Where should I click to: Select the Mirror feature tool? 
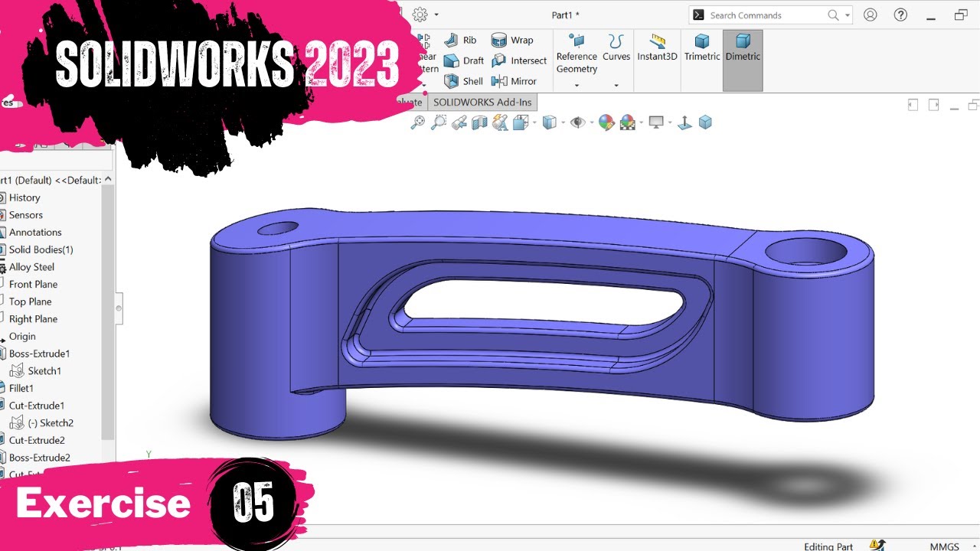(x=514, y=81)
